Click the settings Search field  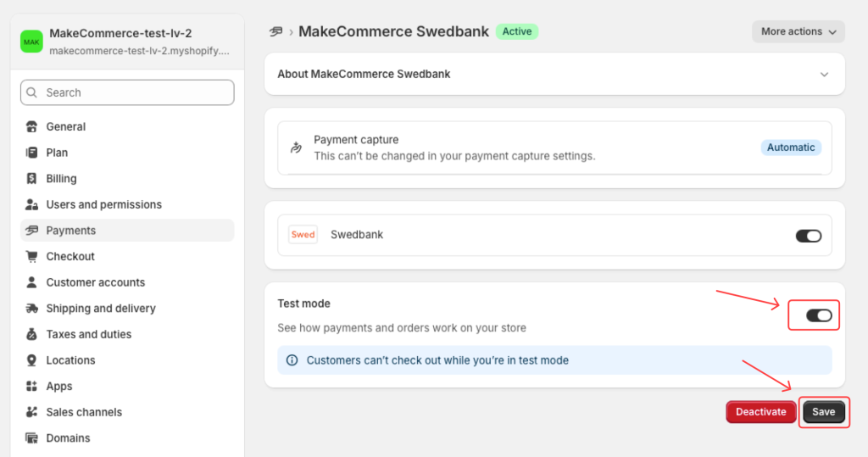point(127,92)
